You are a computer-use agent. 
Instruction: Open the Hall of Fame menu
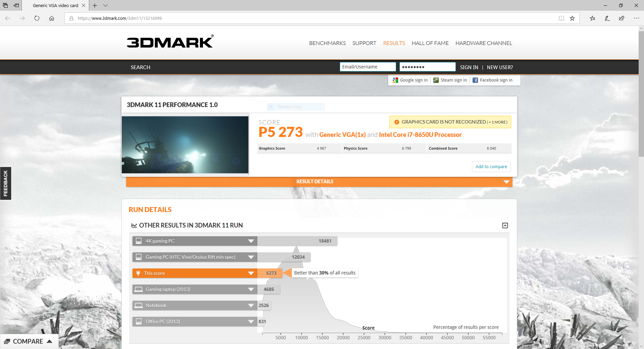430,43
